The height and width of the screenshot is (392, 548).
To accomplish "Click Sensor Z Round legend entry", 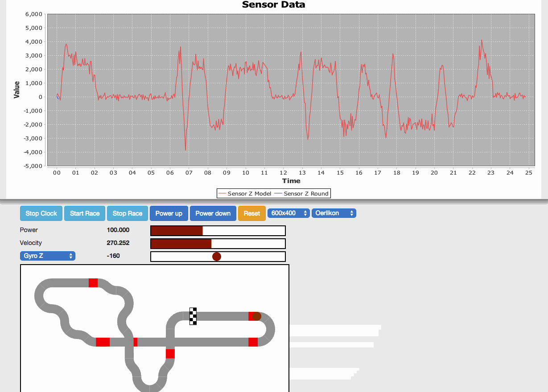I will (302, 193).
